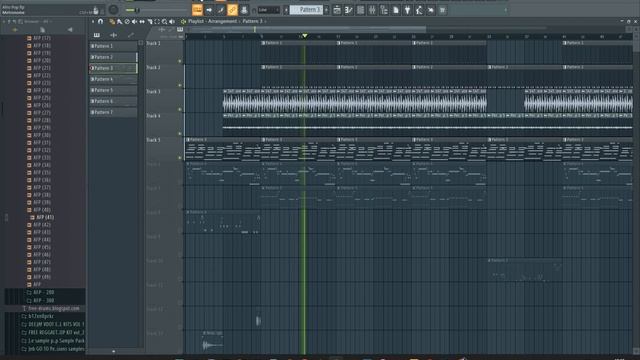640x360 pixels.
Task: Open the Piano roll view icon
Action: (x=349, y=10)
